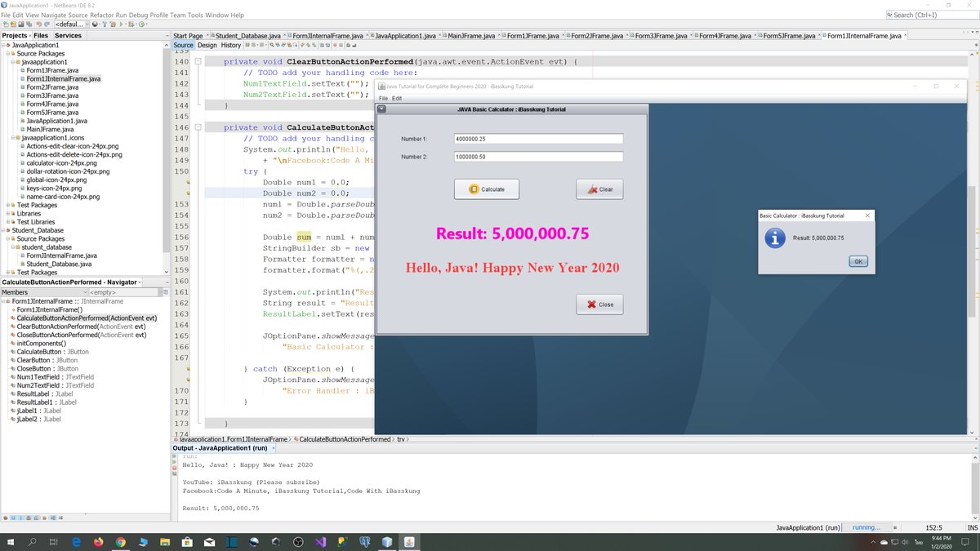Open Java app window File menu
Screen dimensions: 980x551
(x=383, y=98)
